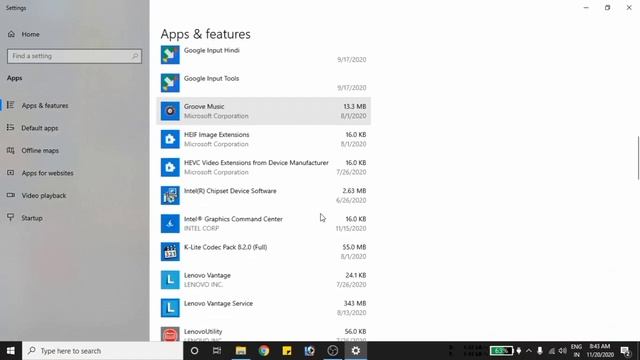Select Groove Music in app list
Screen dimensions: 640x360
click(x=264, y=111)
